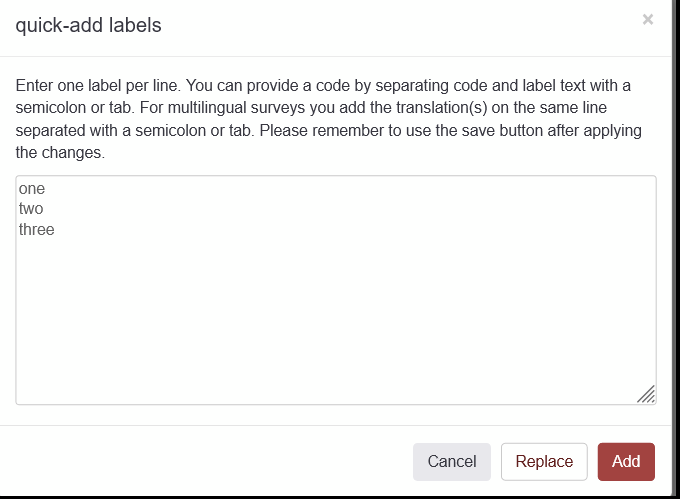
Task: Click the blank dialog header right of the title
Action: (x=400, y=26)
